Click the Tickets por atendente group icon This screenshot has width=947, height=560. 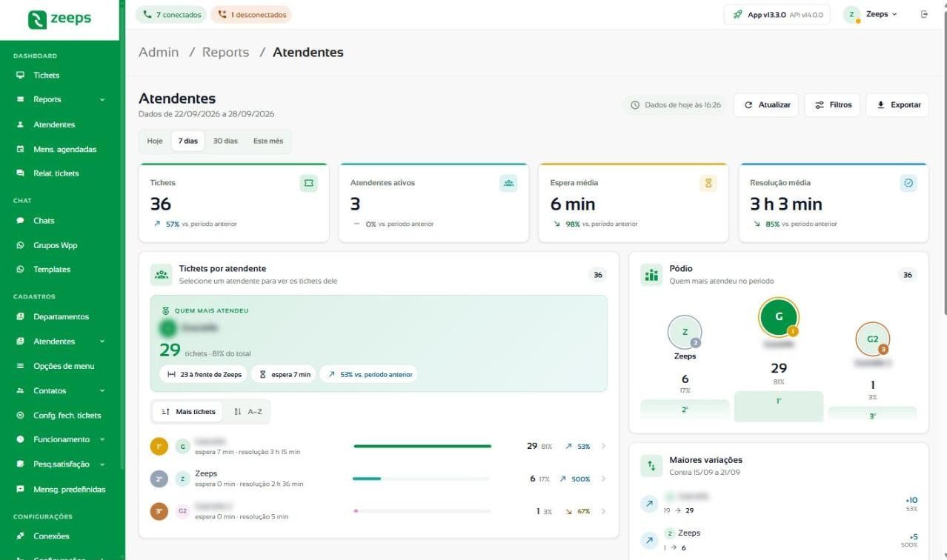point(161,274)
